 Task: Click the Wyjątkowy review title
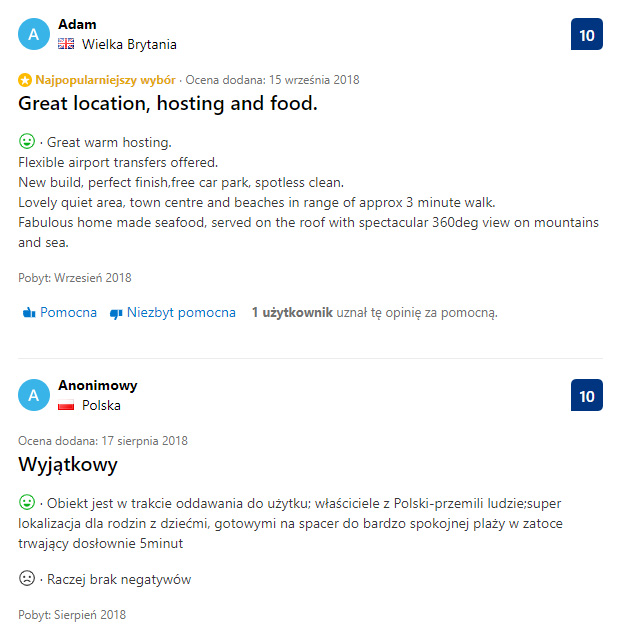pos(68,464)
